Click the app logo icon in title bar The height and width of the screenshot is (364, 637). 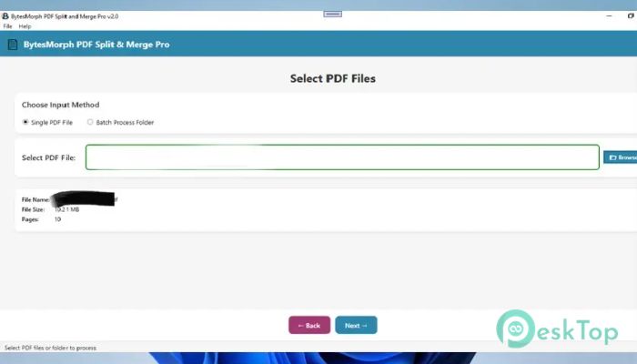(x=5, y=16)
